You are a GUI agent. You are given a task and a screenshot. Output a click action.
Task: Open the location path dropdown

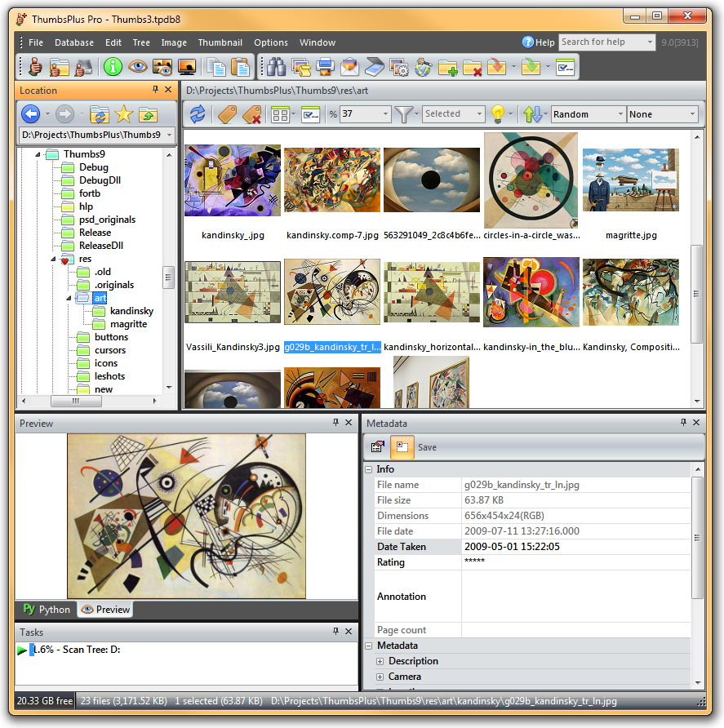coord(170,135)
